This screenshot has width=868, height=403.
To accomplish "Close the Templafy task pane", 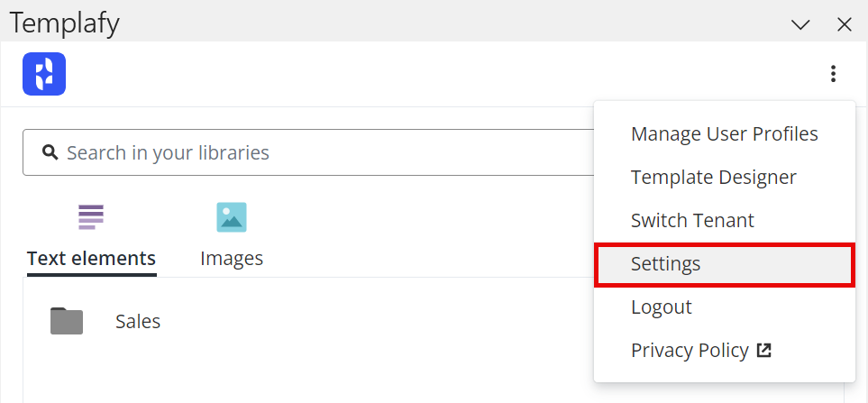I will 845,24.
